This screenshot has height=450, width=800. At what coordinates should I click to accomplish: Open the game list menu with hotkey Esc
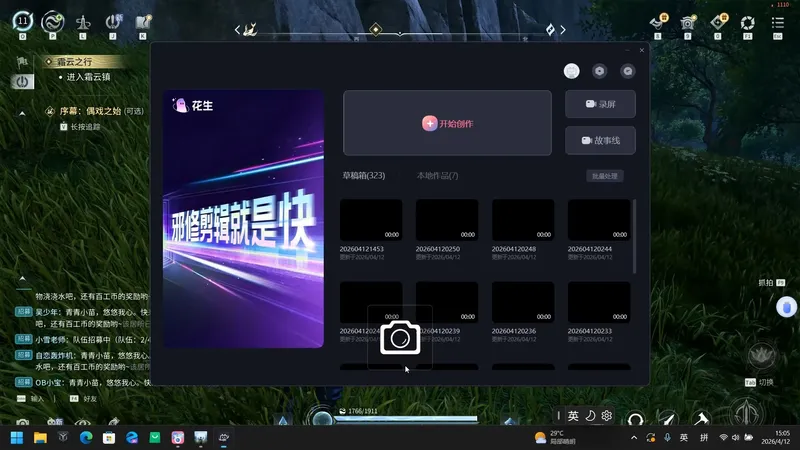[x=778, y=23]
